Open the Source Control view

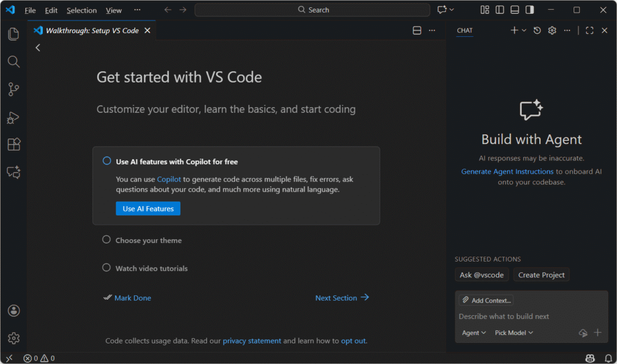click(13, 89)
